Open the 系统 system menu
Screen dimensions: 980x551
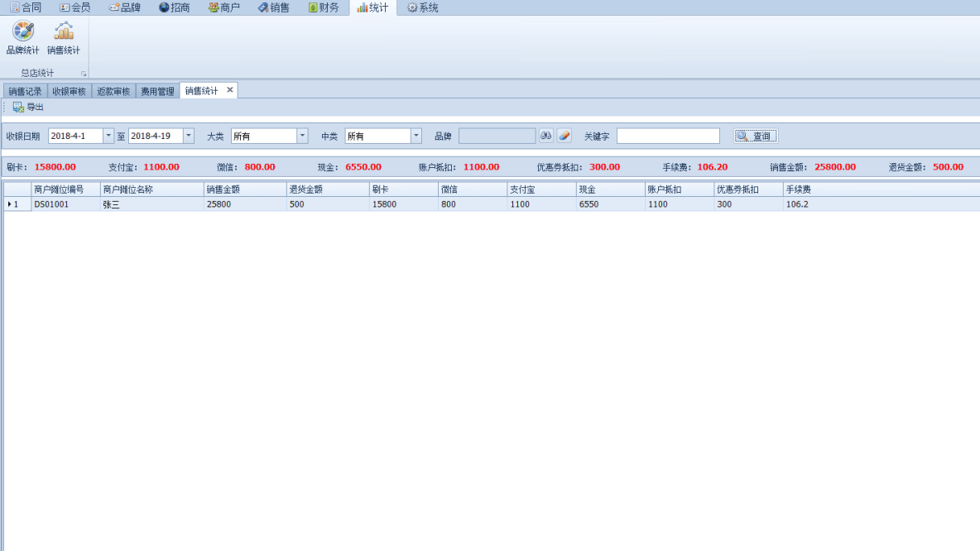point(422,7)
